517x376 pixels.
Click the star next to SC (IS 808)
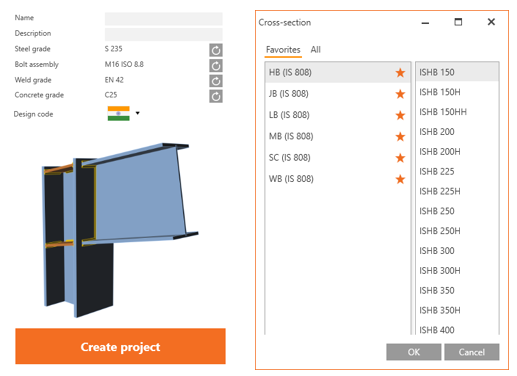(400, 158)
